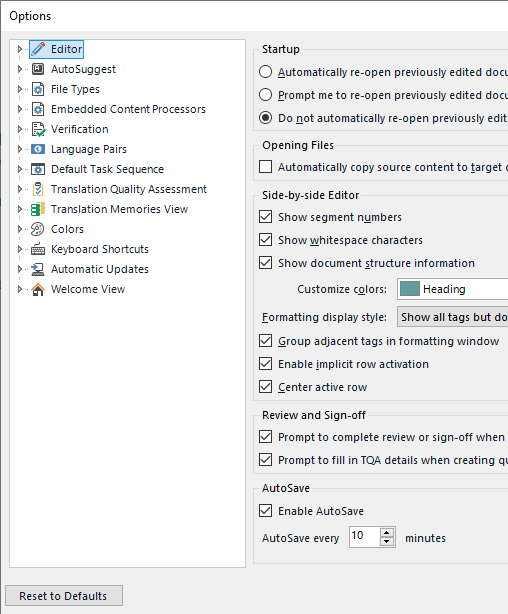Click the Translation Memories View icon
Viewport: 508px width, 614px height.
point(38,209)
